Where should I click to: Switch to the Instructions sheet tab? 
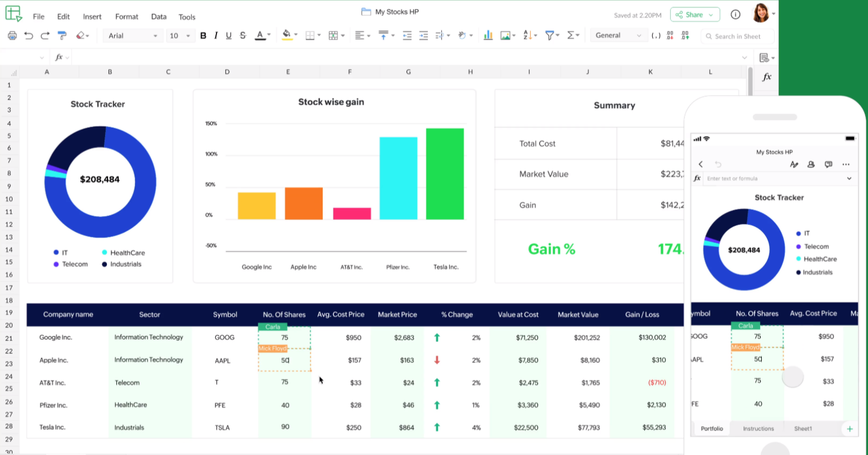point(757,428)
